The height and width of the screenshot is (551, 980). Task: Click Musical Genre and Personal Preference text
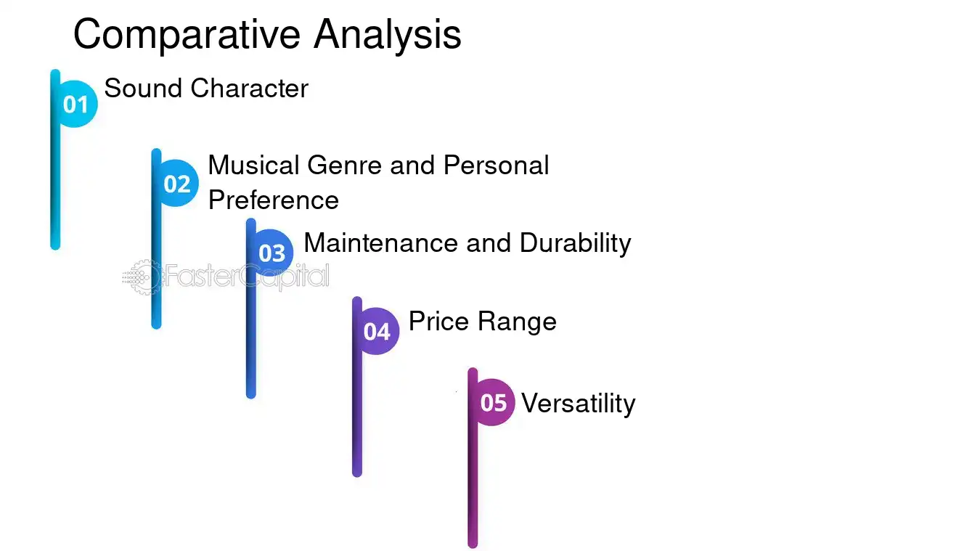(378, 182)
